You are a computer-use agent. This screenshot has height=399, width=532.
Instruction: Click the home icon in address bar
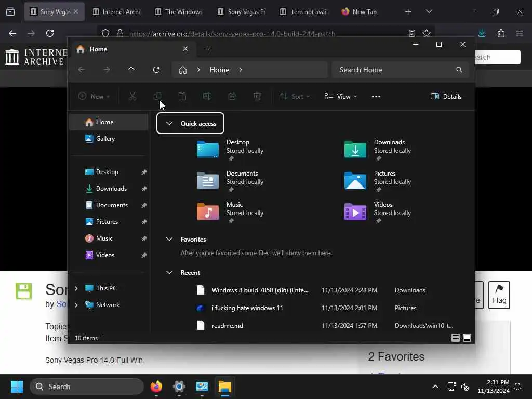tap(183, 70)
